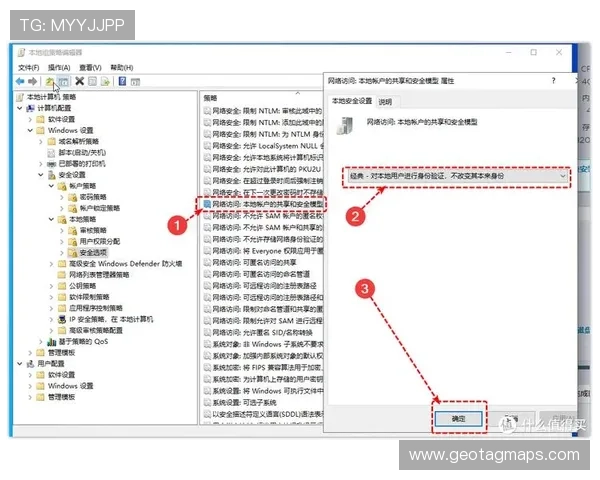600x480 pixels.
Task: Click the 用户配置 user icon
Action: [x=30, y=364]
